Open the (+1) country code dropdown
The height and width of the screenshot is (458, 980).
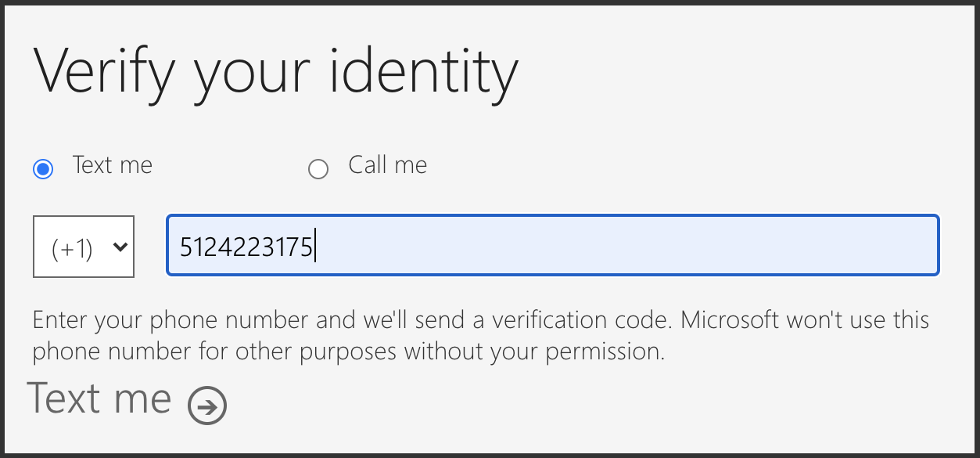point(84,247)
